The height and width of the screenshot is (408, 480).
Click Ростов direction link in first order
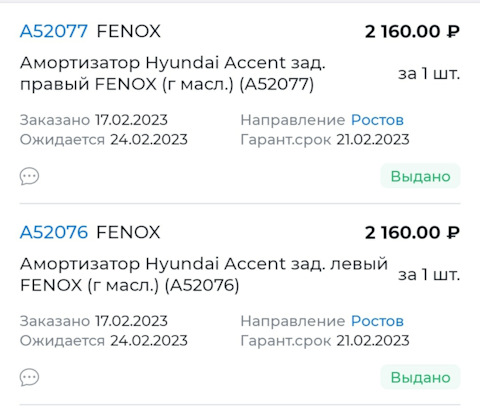[377, 120]
